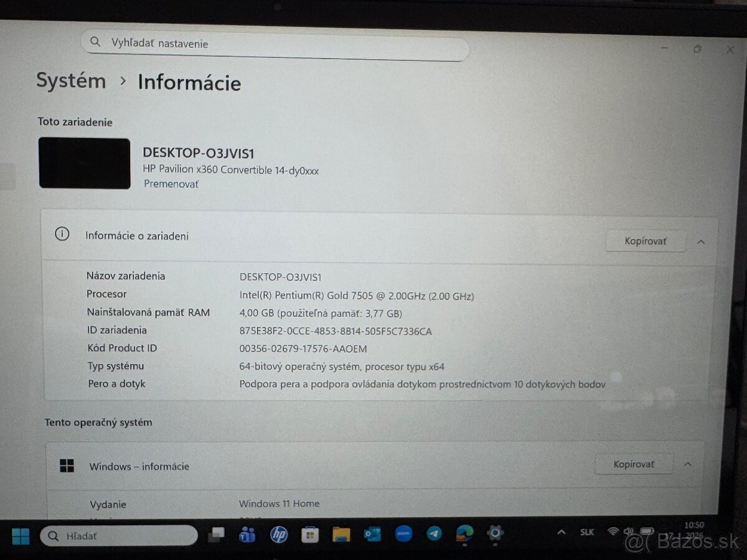
Task: Collapse the Windows – informácie section
Action: 688,464
